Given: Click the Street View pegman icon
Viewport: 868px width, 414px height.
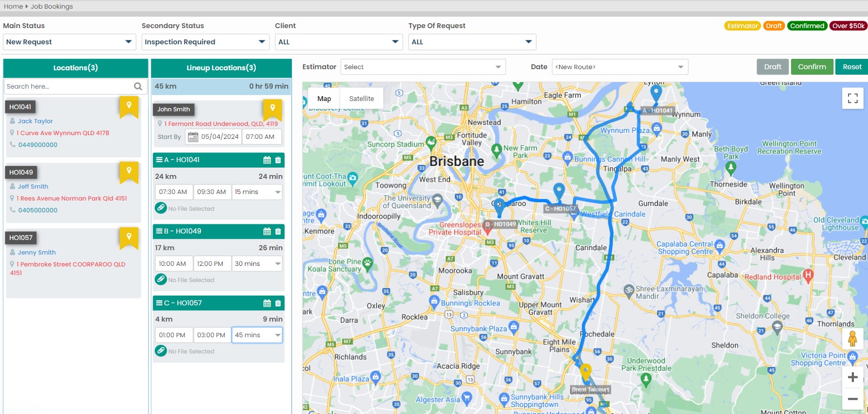Looking at the screenshot, I should coord(852,339).
